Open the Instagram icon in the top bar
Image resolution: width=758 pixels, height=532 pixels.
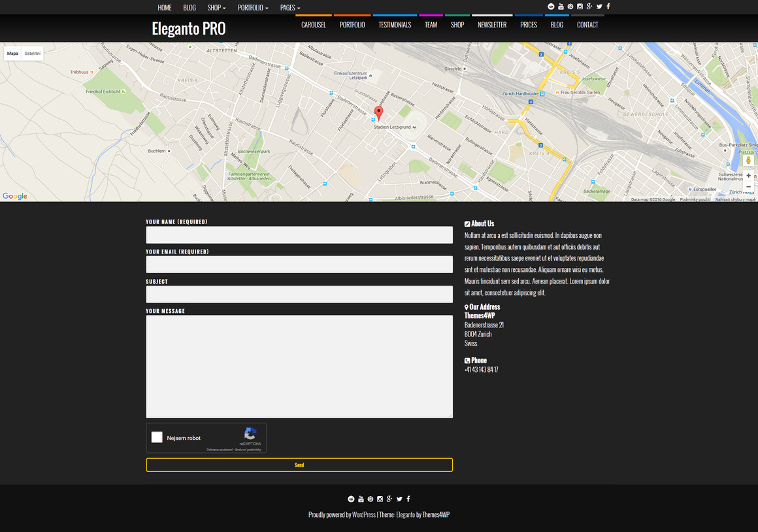pyautogui.click(x=580, y=7)
